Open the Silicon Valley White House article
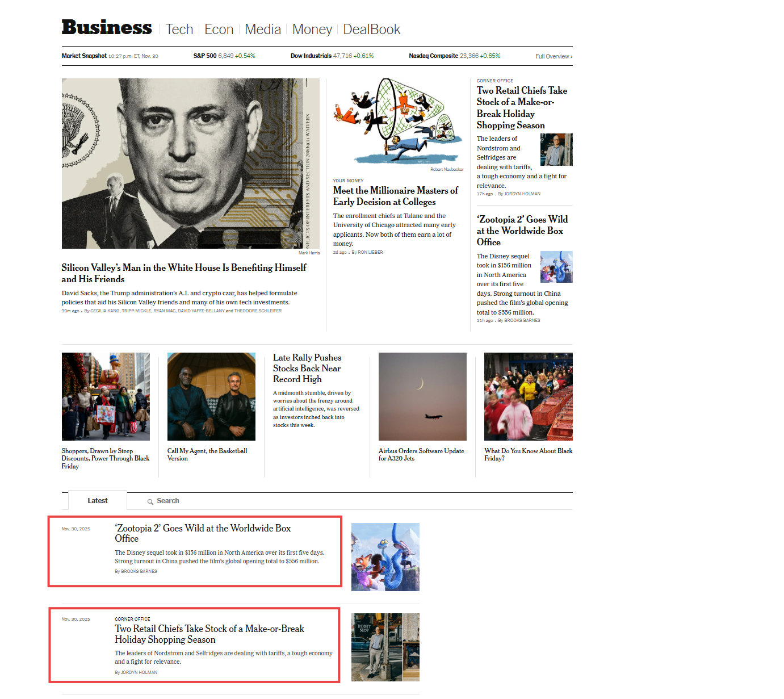784x699 pixels. click(x=183, y=273)
